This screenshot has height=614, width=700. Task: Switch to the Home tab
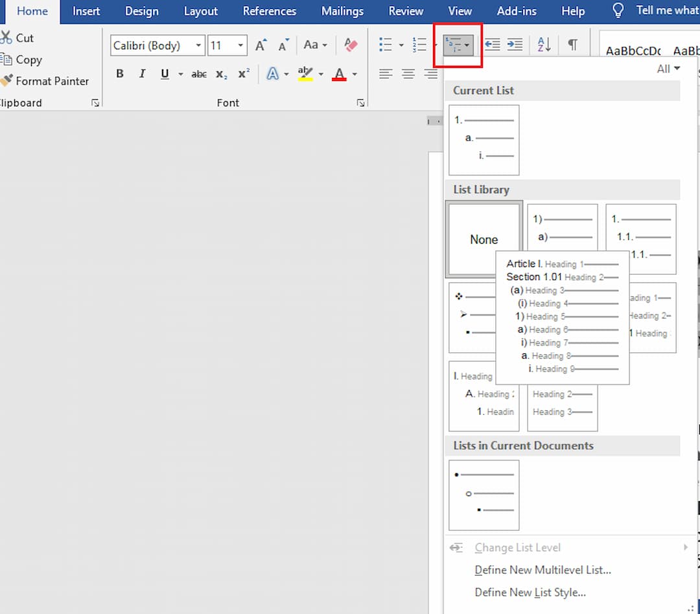(32, 11)
